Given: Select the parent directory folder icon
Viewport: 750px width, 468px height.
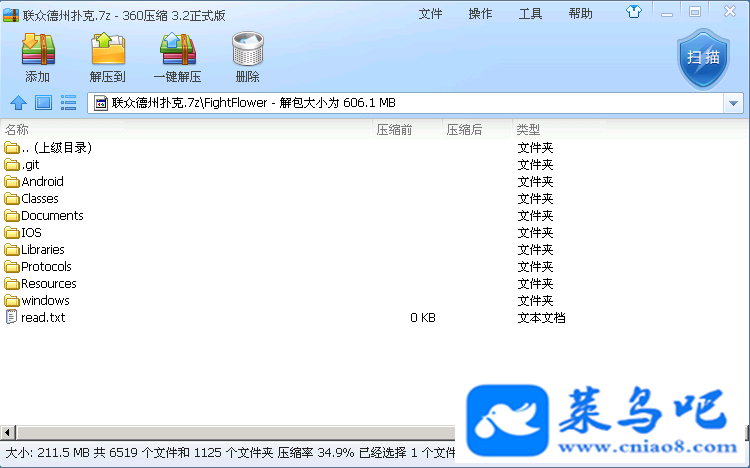Looking at the screenshot, I should pyautogui.click(x=12, y=148).
